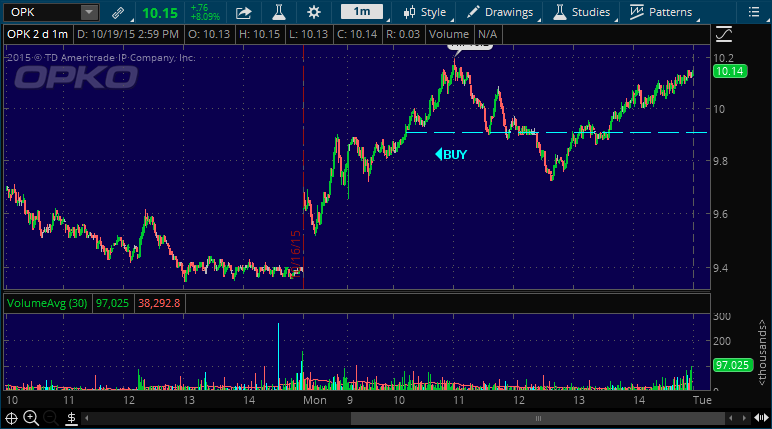Click the BUY order label on chart
Screen dimensions: 772x429
tap(451, 155)
